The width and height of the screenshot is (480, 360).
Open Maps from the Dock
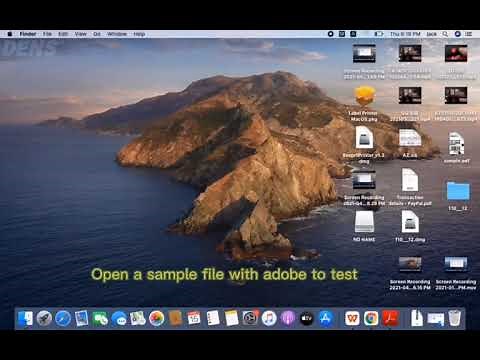pos(138,318)
